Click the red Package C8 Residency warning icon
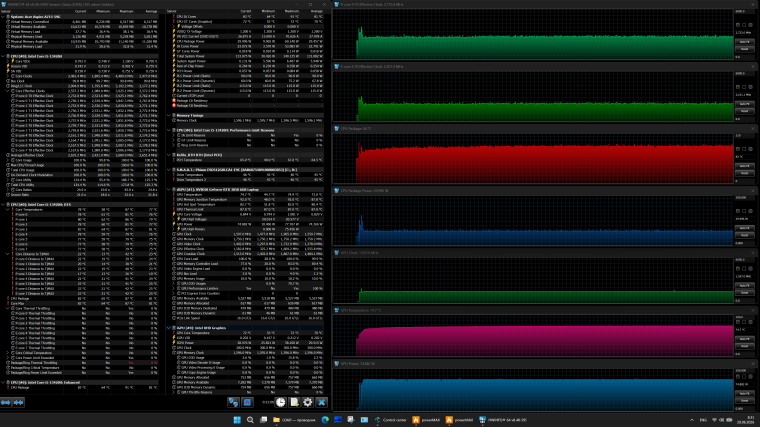This screenshot has height=427, width=760. click(174, 105)
